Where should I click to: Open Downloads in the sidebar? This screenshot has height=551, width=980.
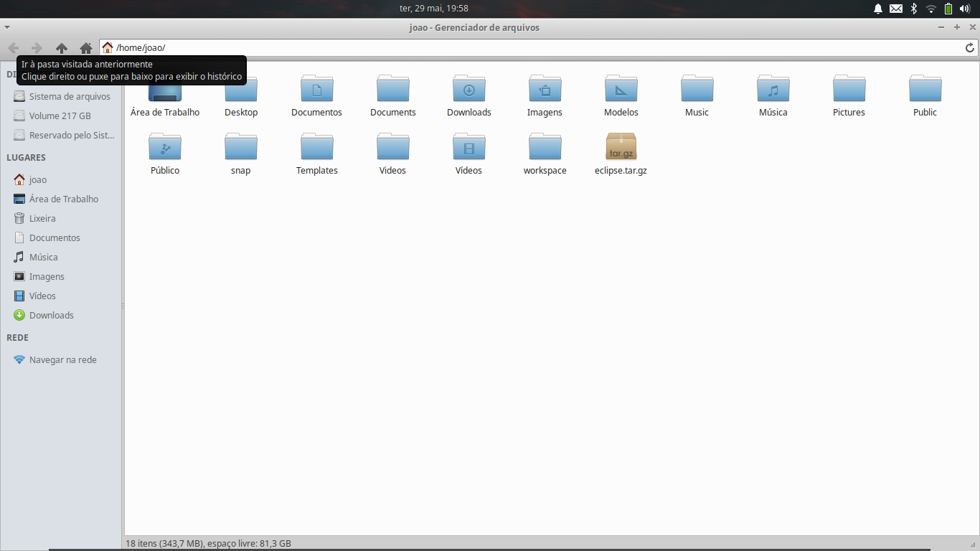tap(62, 315)
